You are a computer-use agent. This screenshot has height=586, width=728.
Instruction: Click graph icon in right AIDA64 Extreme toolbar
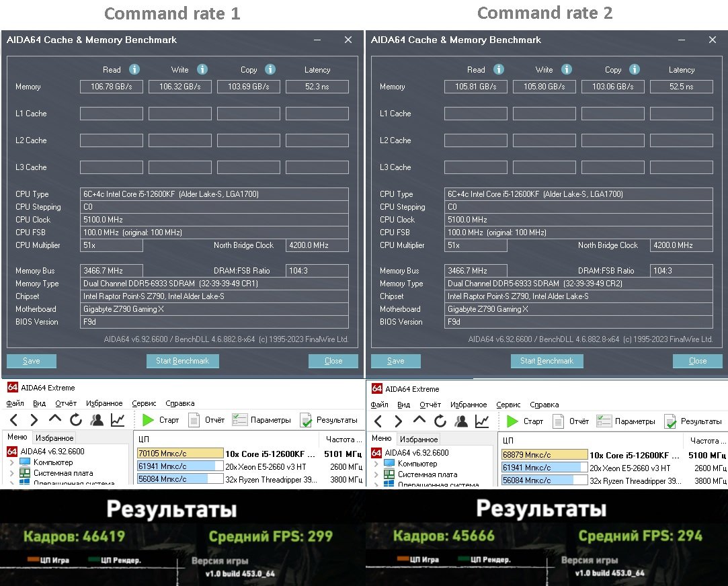(x=482, y=421)
